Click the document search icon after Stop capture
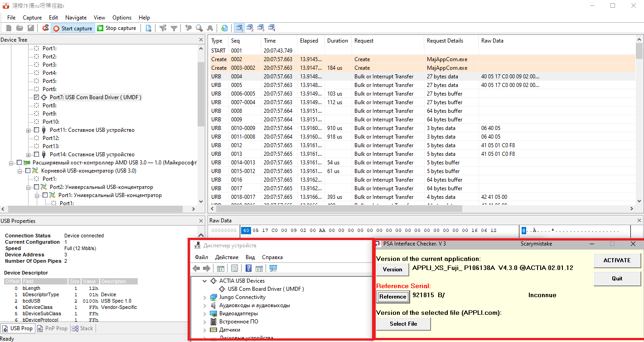644x342 pixels. click(149, 28)
